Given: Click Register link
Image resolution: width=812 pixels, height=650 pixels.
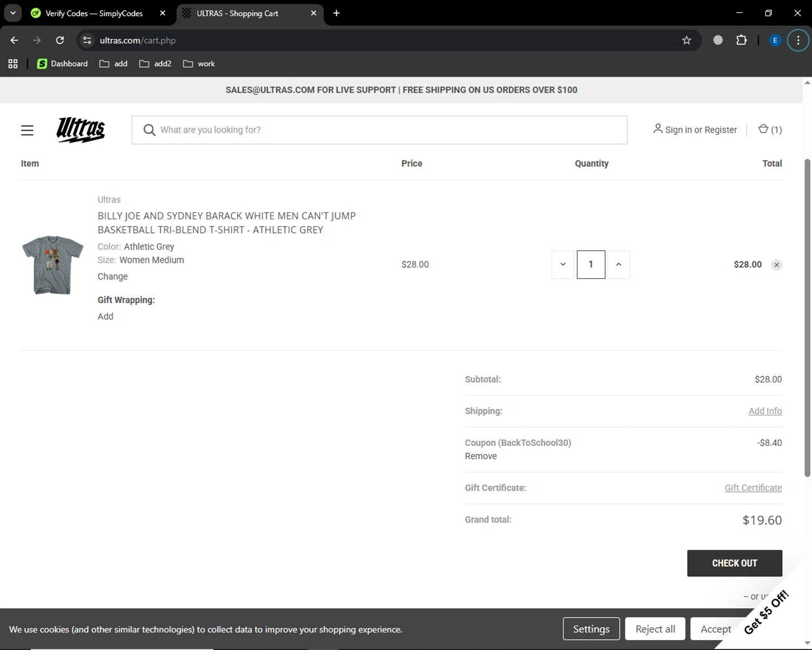Looking at the screenshot, I should (721, 130).
